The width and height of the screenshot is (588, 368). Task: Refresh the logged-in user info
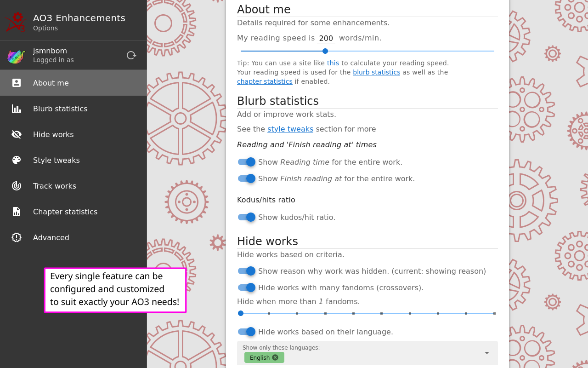(131, 55)
